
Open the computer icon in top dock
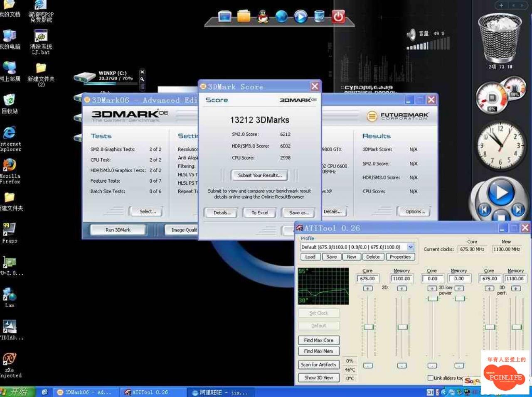[x=224, y=17]
